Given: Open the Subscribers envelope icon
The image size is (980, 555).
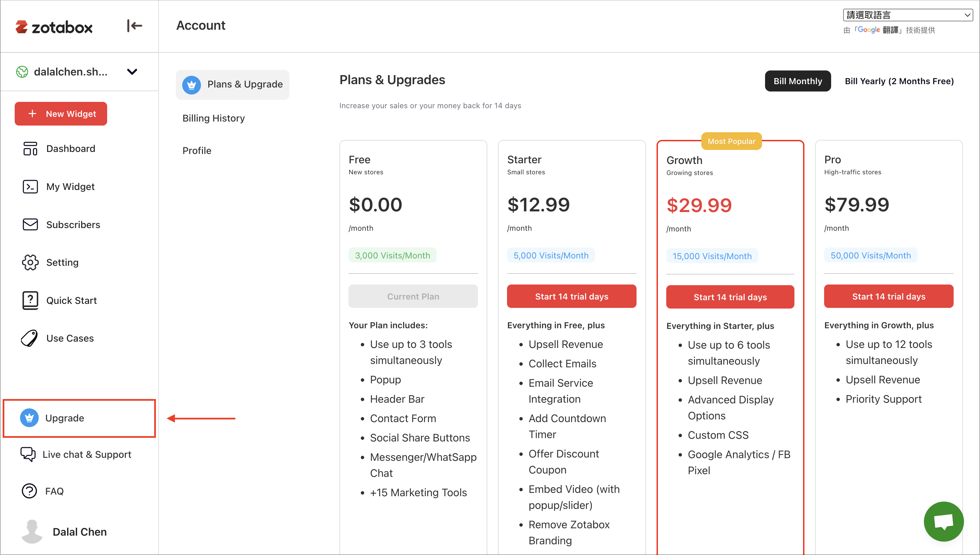Looking at the screenshot, I should [30, 224].
